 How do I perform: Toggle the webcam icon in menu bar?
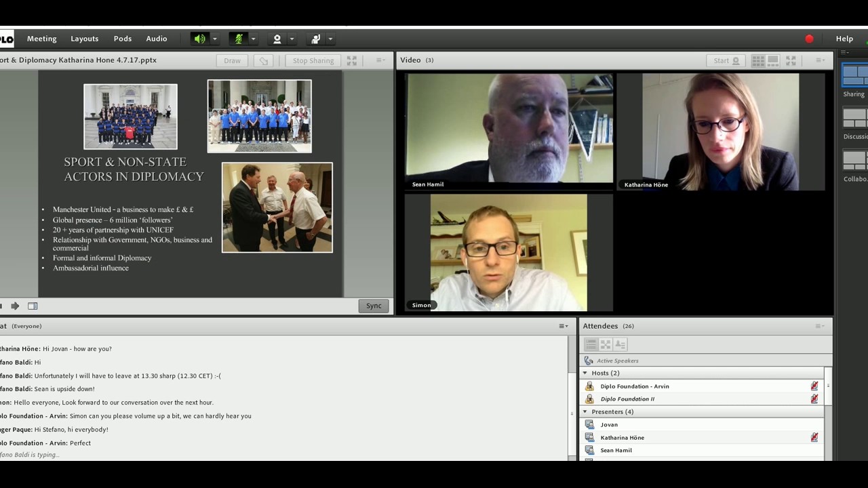(277, 39)
